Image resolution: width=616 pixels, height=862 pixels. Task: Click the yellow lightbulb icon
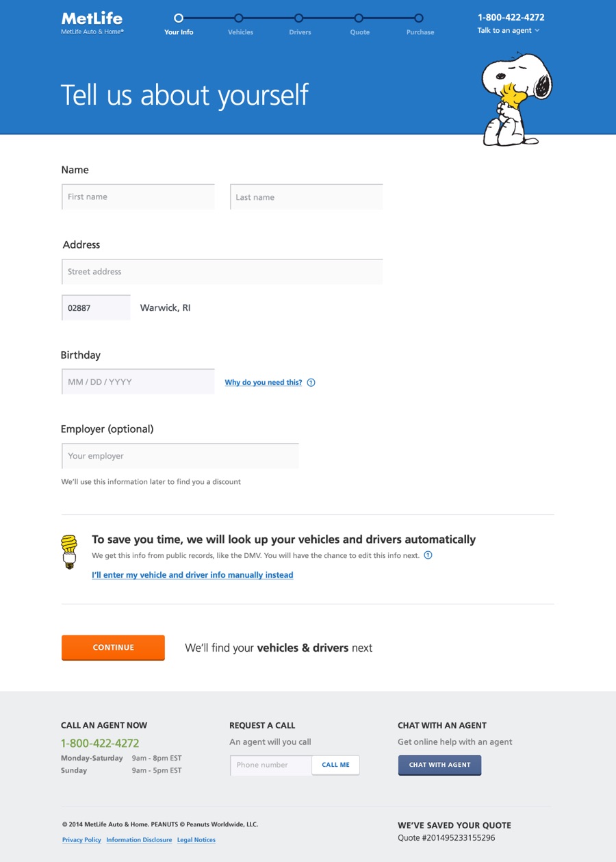pos(69,551)
